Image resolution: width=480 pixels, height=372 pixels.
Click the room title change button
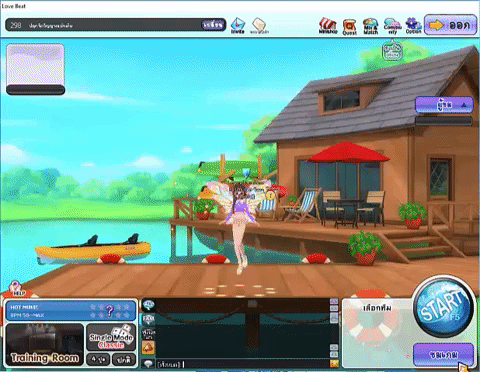tap(213, 25)
